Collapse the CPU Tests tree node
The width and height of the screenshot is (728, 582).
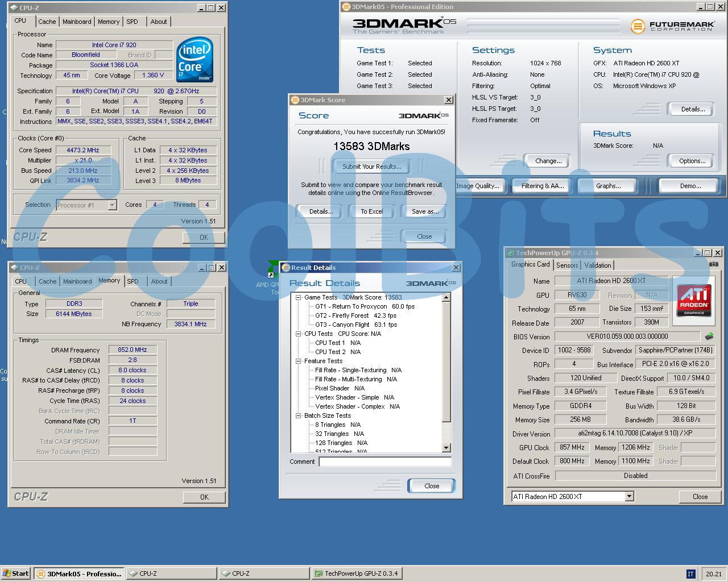[298, 334]
